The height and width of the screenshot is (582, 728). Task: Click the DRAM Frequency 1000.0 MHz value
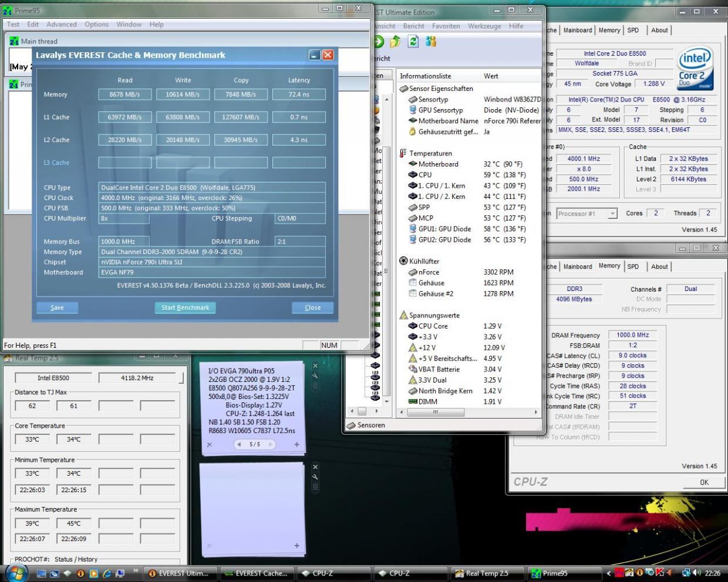pos(633,335)
